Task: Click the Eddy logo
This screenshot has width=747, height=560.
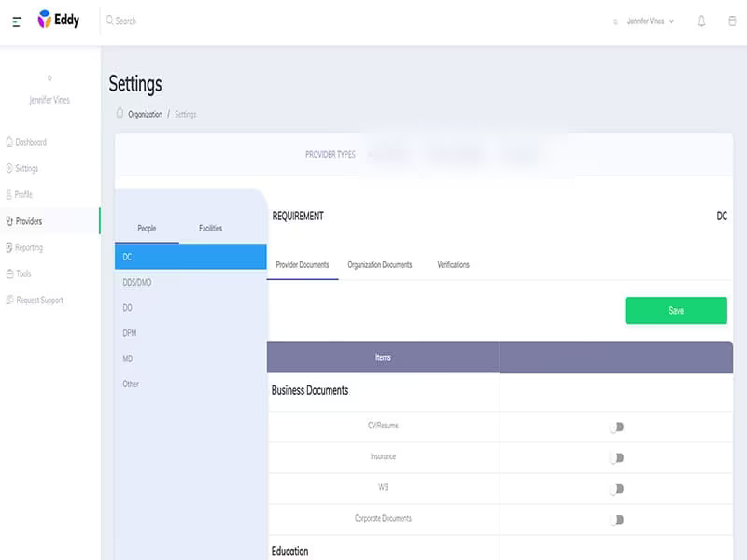Action: 59,20
